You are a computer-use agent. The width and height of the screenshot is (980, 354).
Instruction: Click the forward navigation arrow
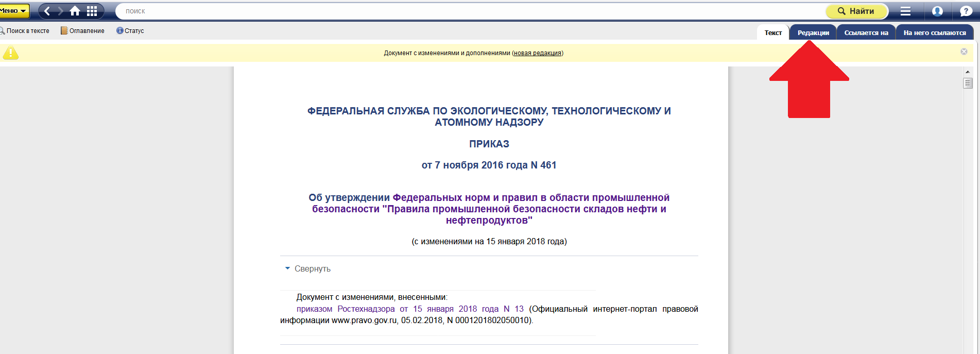pos(60,11)
